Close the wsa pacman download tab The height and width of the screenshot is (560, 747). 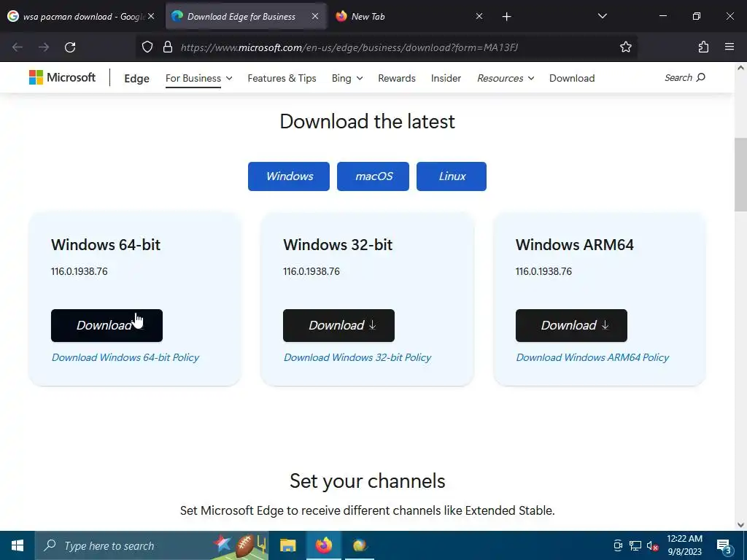pos(151,16)
